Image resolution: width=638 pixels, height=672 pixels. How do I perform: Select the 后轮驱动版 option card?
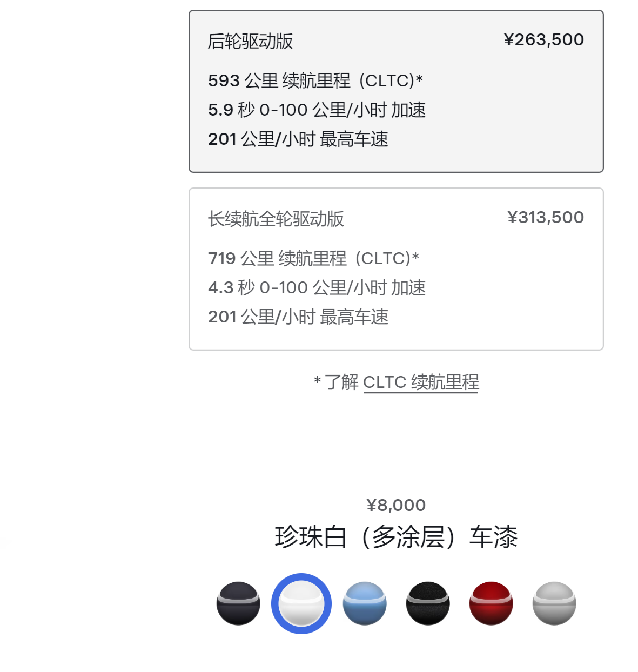(396, 91)
